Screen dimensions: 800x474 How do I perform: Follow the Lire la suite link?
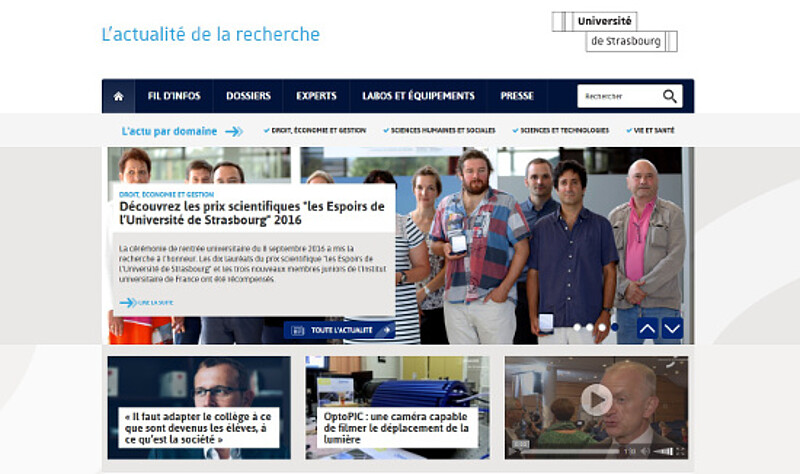click(146, 303)
